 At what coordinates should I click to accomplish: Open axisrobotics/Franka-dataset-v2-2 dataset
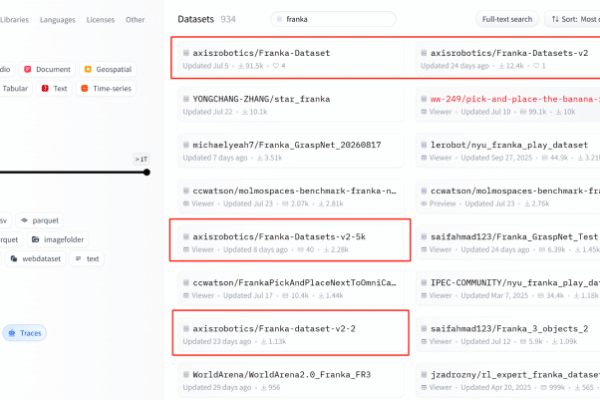coord(291,334)
